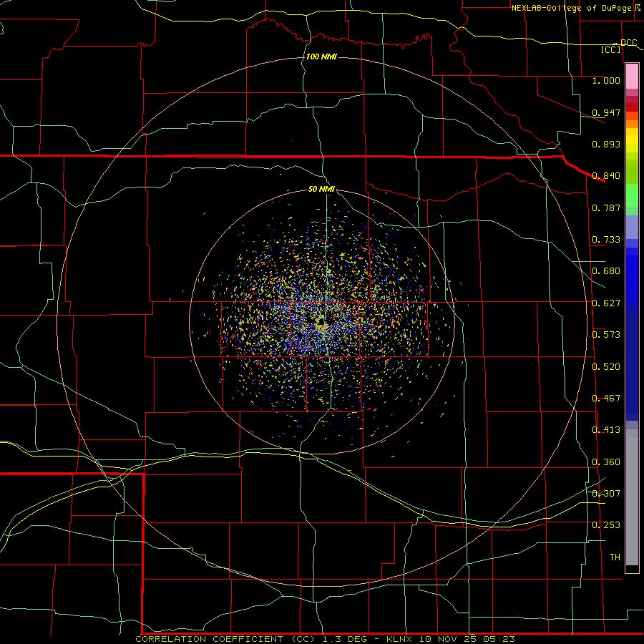Select the 0.627 scale value
This screenshot has width=644, height=644.
[x=606, y=303]
